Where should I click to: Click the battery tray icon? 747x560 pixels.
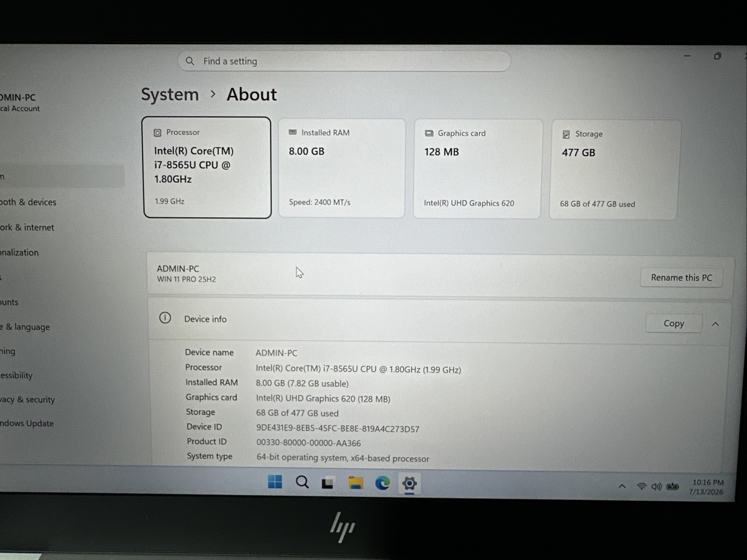tap(673, 487)
